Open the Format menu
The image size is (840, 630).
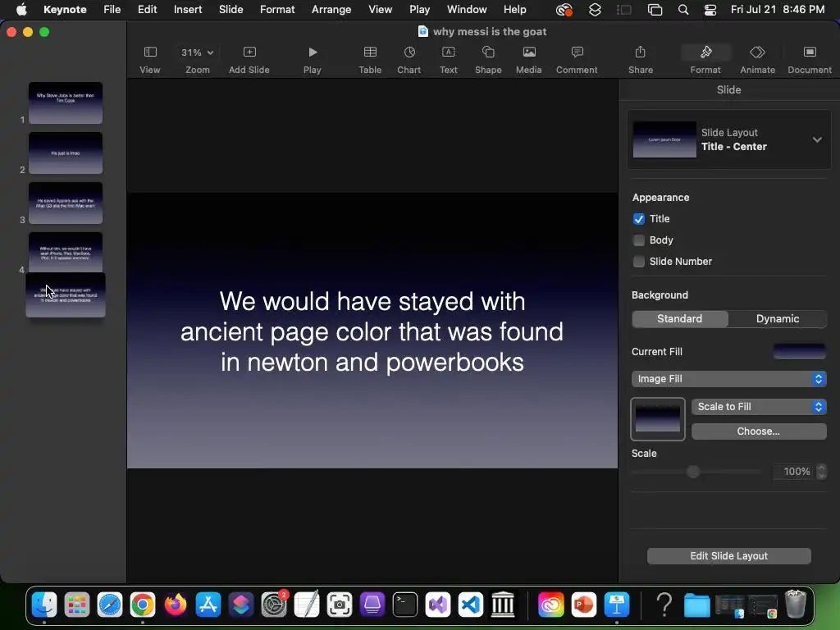pyautogui.click(x=277, y=10)
